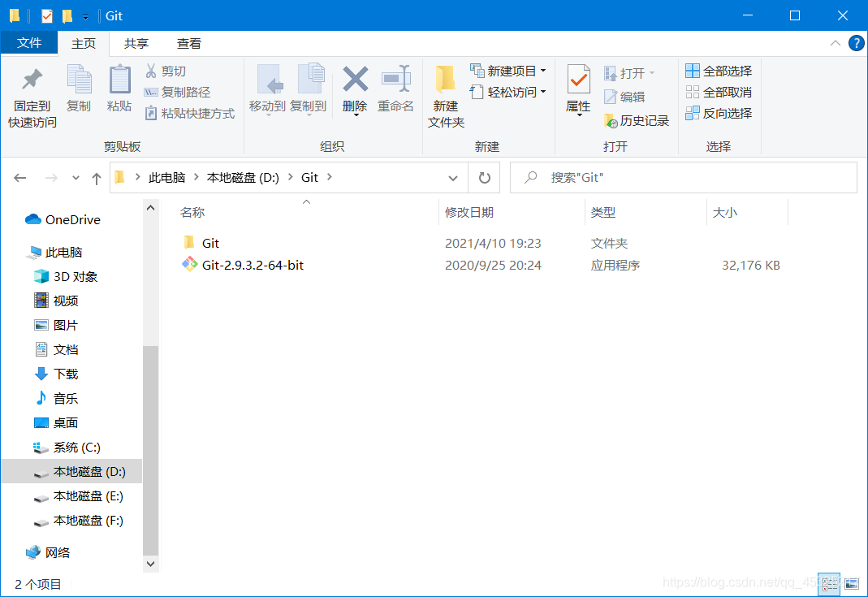
Task: Open Network in navigation pane
Action: coord(48,552)
